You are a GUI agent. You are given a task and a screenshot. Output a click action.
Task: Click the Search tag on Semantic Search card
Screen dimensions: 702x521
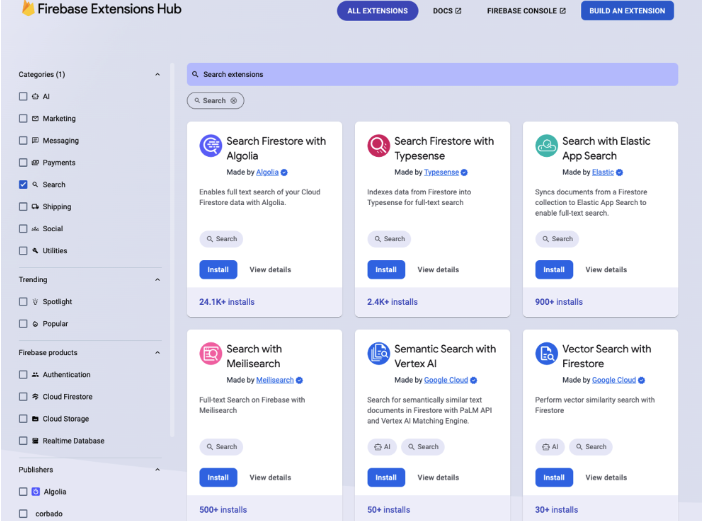tap(423, 447)
